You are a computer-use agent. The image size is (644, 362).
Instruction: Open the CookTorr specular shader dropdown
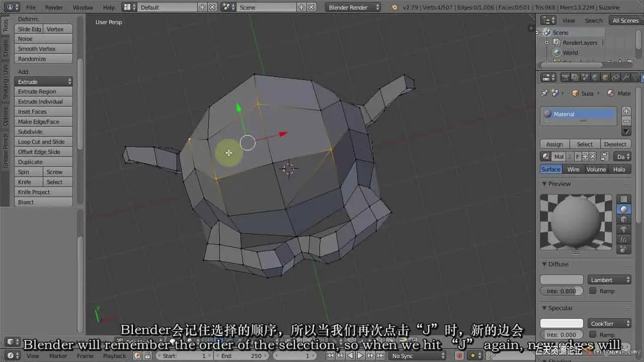tap(609, 323)
